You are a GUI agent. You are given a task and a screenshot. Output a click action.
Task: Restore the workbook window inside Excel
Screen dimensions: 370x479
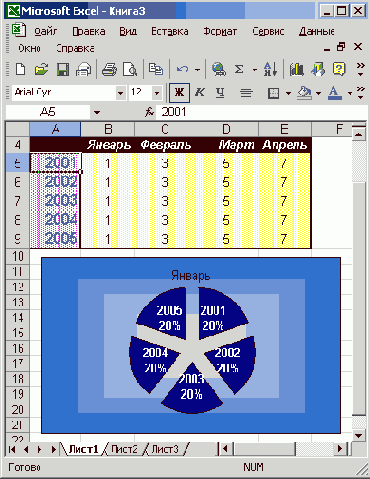click(341, 47)
